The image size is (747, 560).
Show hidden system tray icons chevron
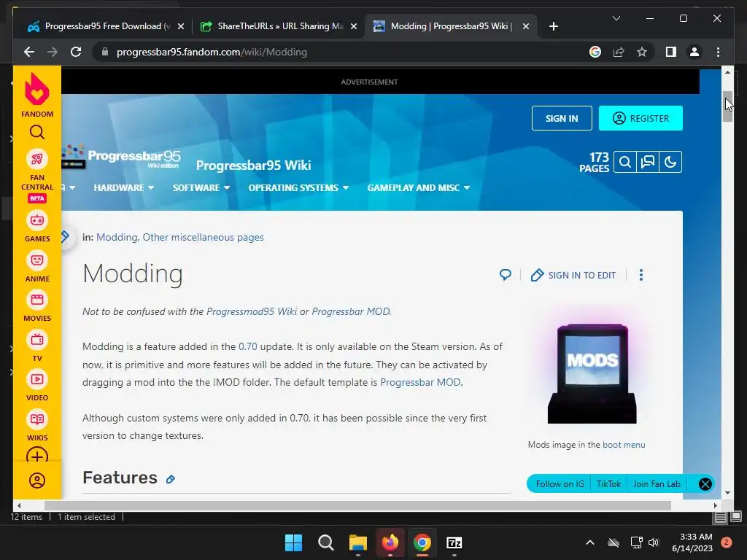[589, 542]
